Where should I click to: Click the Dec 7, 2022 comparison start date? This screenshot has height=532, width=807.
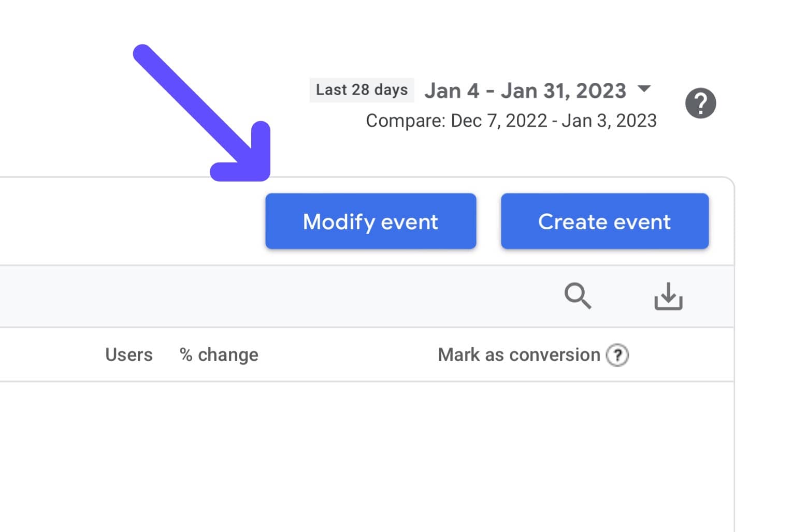click(x=498, y=121)
